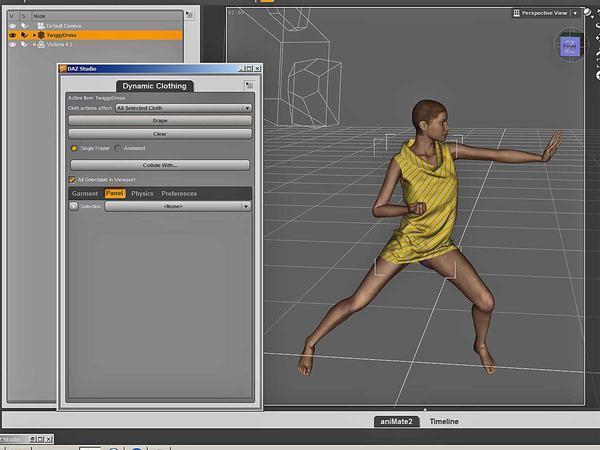
Task: Open the panel Selection None dropdown
Action: click(x=178, y=206)
